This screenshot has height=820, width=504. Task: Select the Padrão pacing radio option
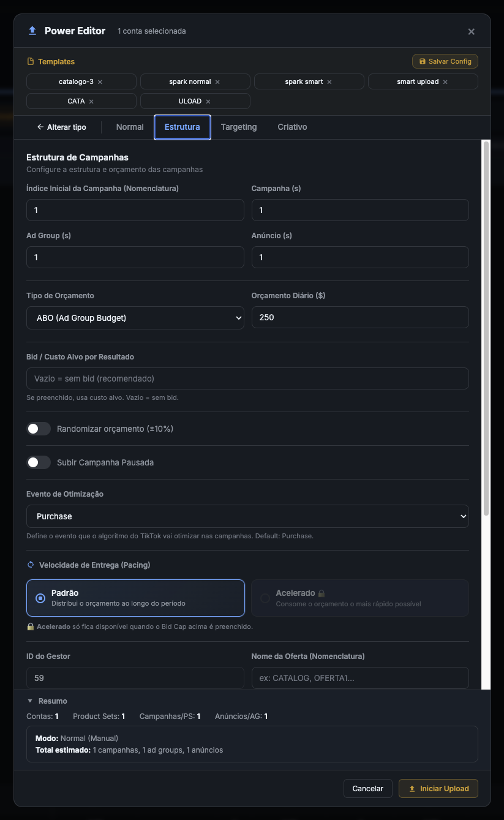coord(135,598)
